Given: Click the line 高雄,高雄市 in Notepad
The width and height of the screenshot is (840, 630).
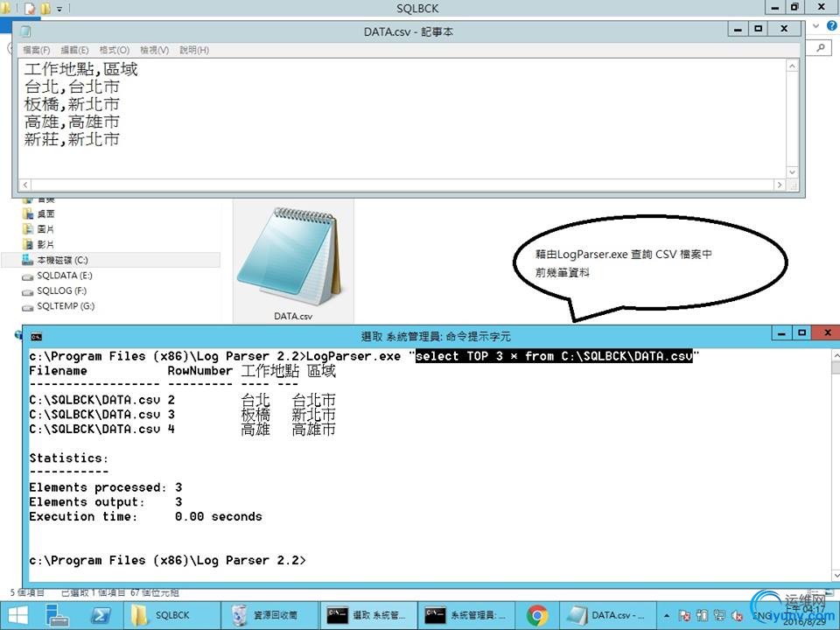Looking at the screenshot, I should pyautogui.click(x=72, y=122).
